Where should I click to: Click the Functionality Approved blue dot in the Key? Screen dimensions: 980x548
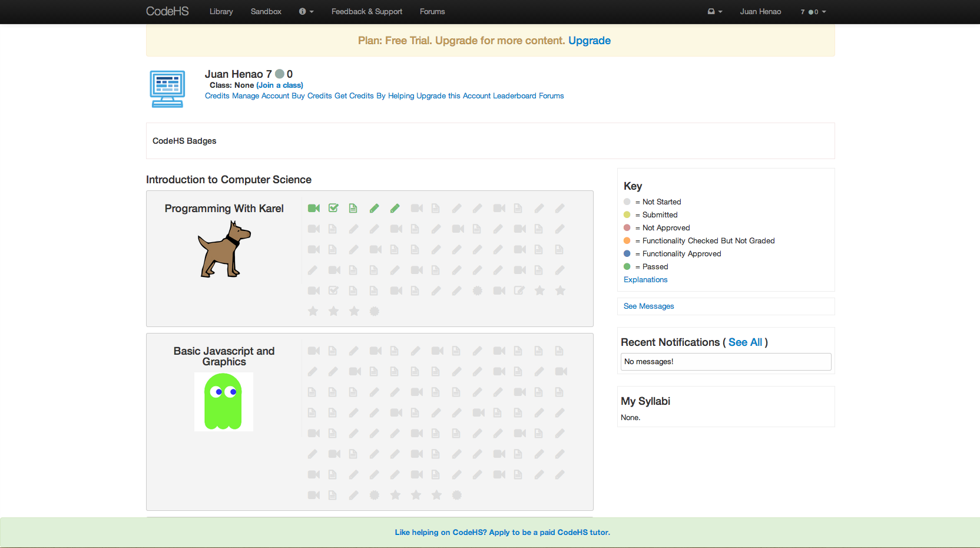pos(627,253)
